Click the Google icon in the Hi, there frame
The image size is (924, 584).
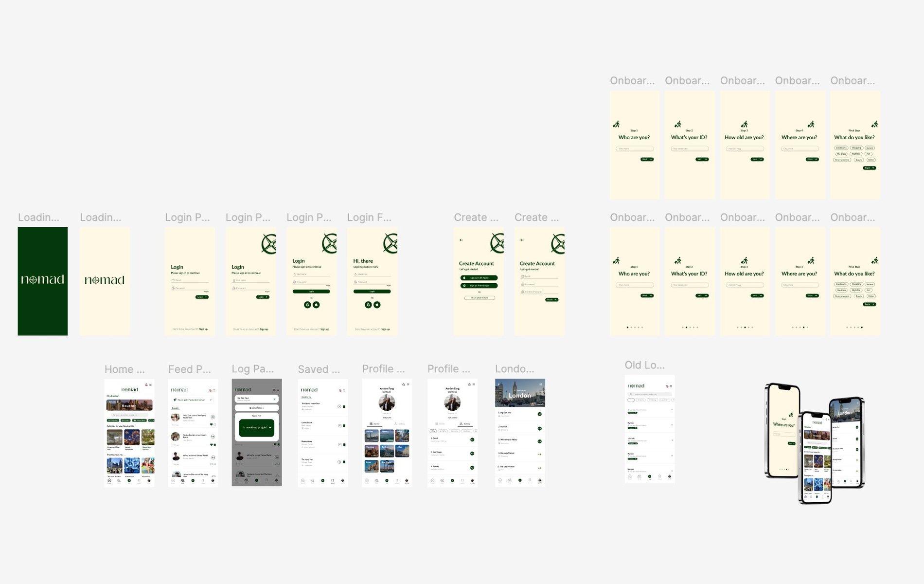pyautogui.click(x=368, y=305)
